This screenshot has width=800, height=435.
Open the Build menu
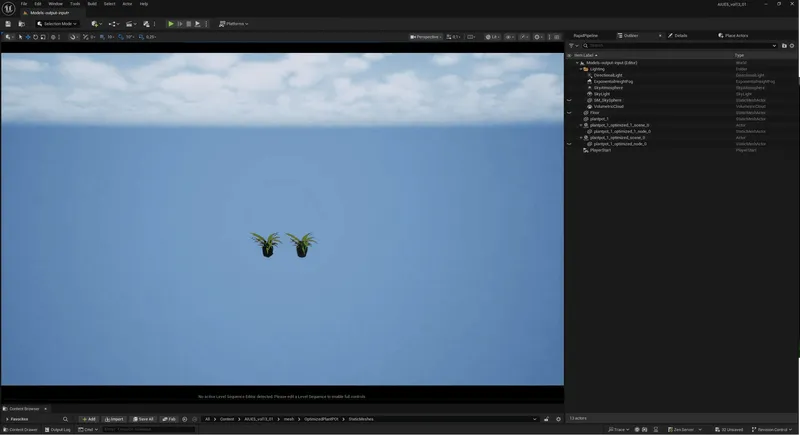92,4
